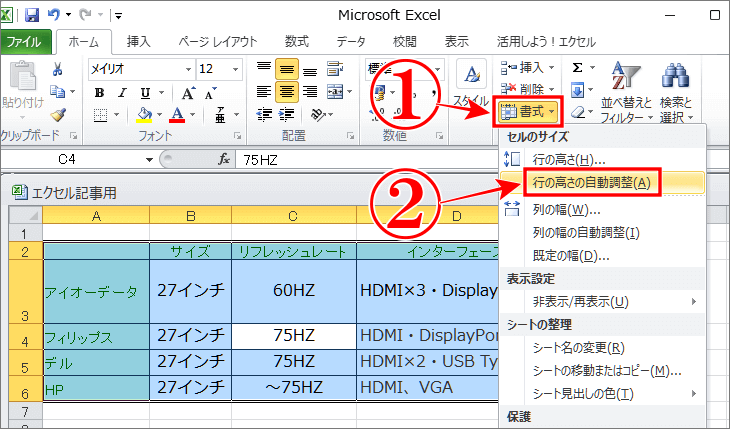The image size is (730, 429).
Task: Select 列の幅の自動調整(I) menu item
Action: point(602,232)
